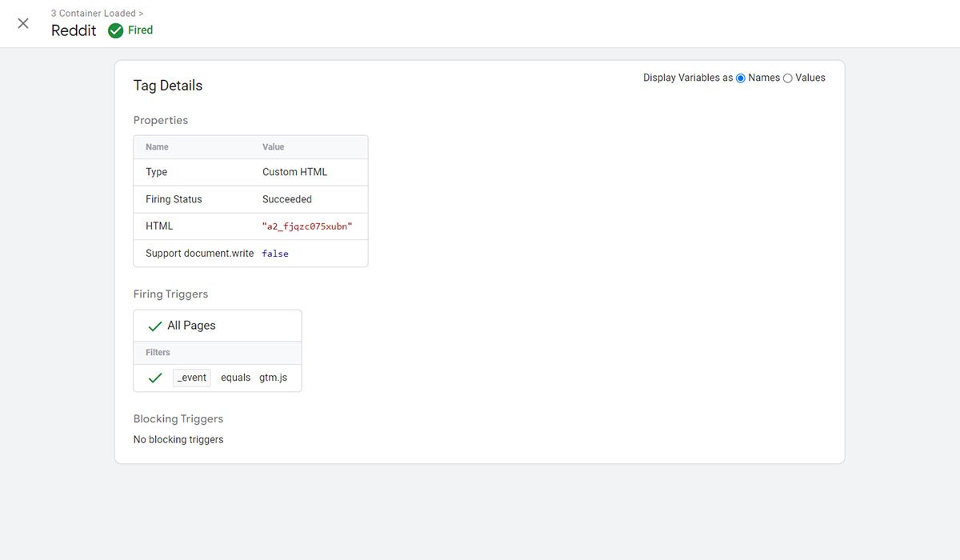
Task: Select the Names display radio button
Action: [x=741, y=78]
